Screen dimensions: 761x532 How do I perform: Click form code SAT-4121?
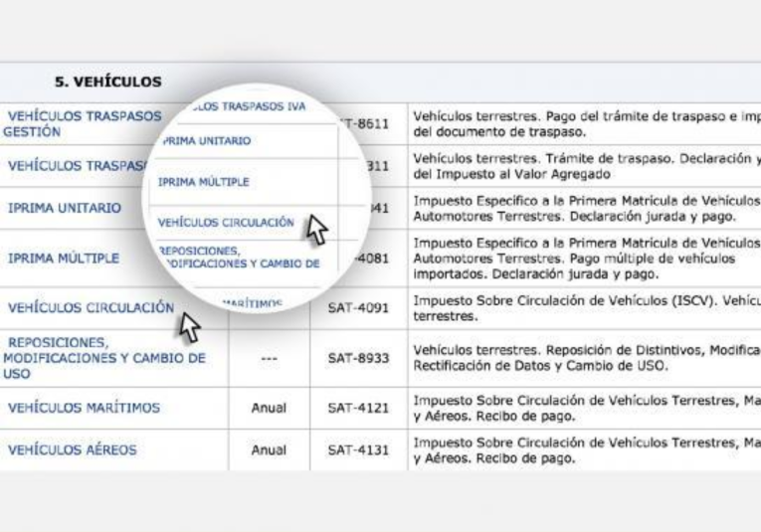coord(358,408)
